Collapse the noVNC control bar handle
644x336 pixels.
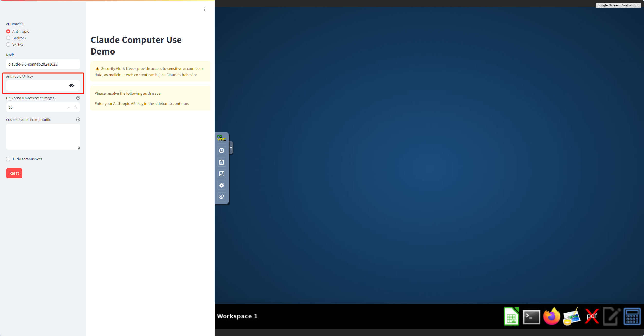(x=231, y=148)
